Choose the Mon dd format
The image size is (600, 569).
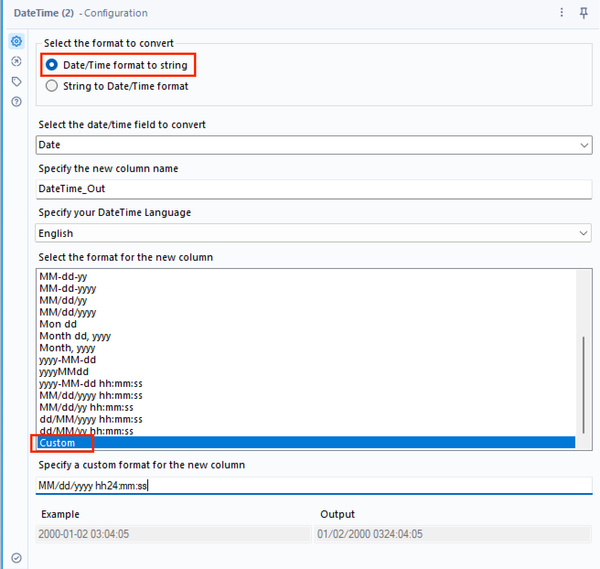pyautogui.click(x=306, y=324)
